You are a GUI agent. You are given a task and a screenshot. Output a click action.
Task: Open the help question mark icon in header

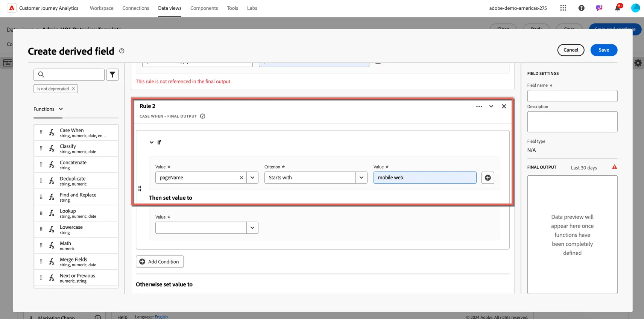point(581,8)
